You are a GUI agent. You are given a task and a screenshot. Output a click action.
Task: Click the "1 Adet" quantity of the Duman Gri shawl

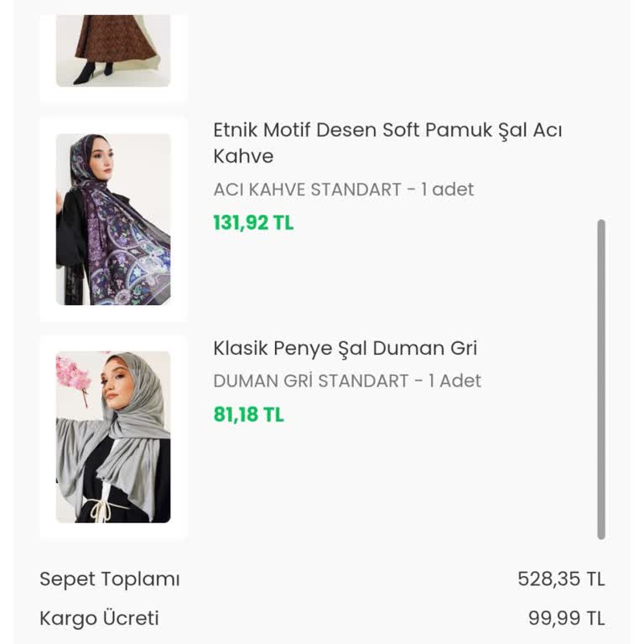454,381
